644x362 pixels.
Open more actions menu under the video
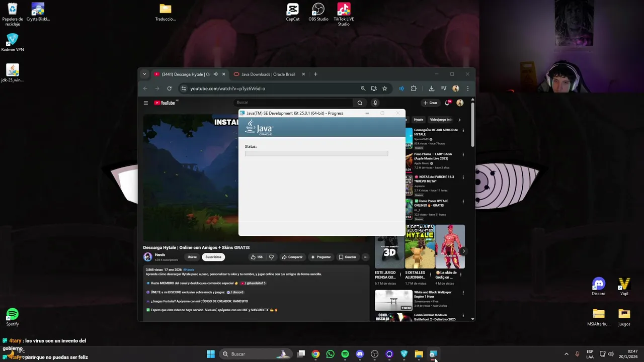click(x=366, y=257)
